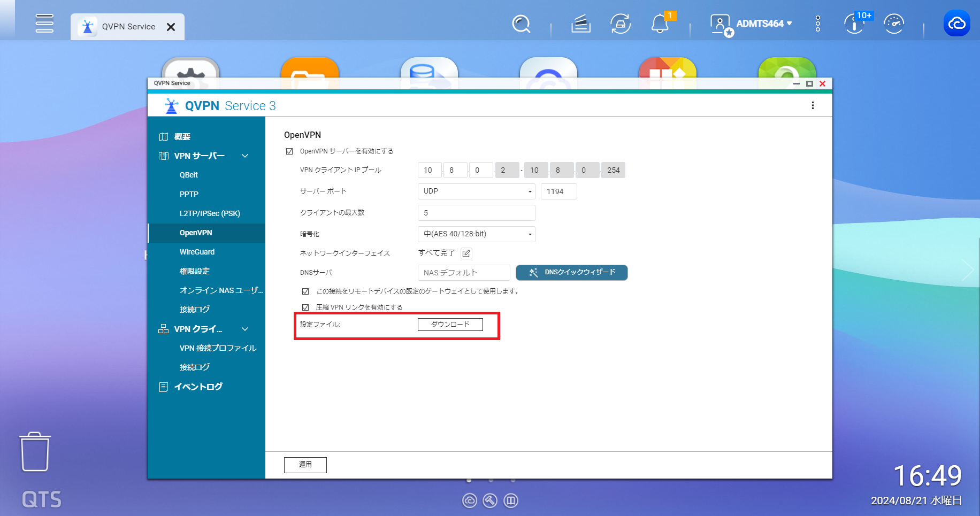Open the myQNAPcloud blue cloud icon
This screenshot has height=516, width=980.
click(957, 24)
